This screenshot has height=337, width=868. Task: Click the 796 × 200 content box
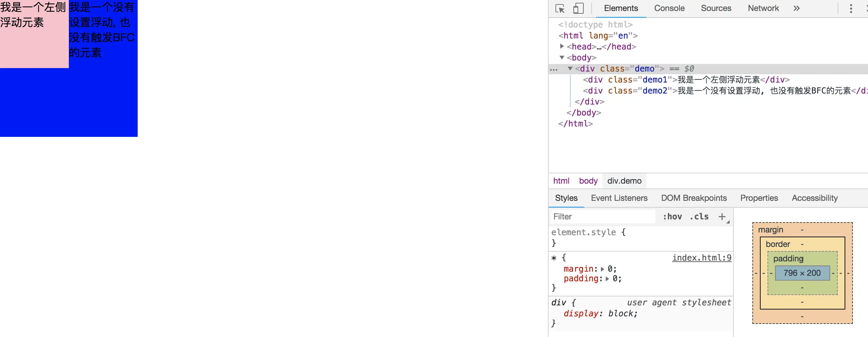point(802,273)
